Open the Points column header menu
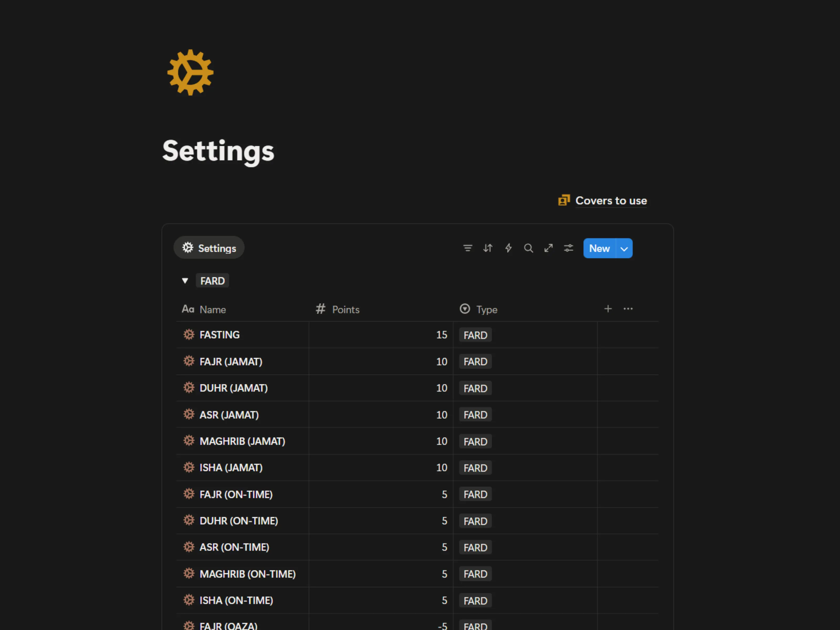 (345, 310)
